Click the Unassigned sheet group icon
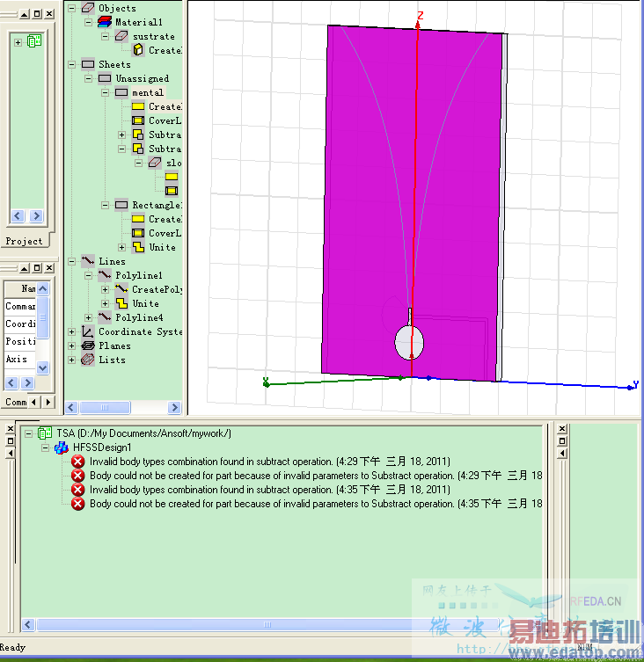Viewport: 644px width, 662px height. click(105, 78)
